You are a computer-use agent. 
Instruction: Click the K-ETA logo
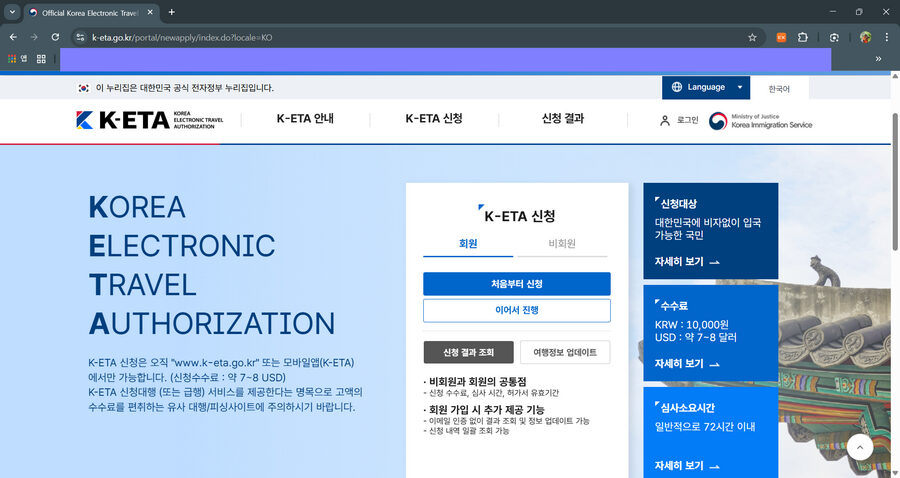coord(150,120)
